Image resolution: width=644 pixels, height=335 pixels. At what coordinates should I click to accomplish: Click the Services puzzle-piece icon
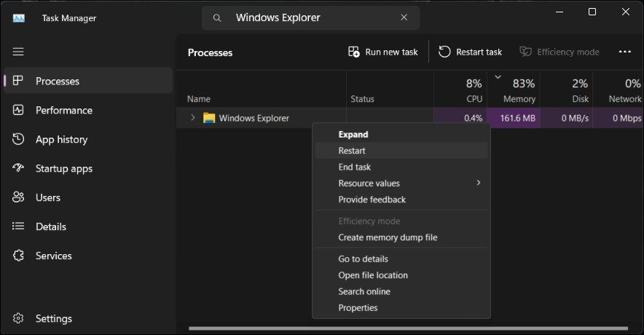tap(19, 256)
